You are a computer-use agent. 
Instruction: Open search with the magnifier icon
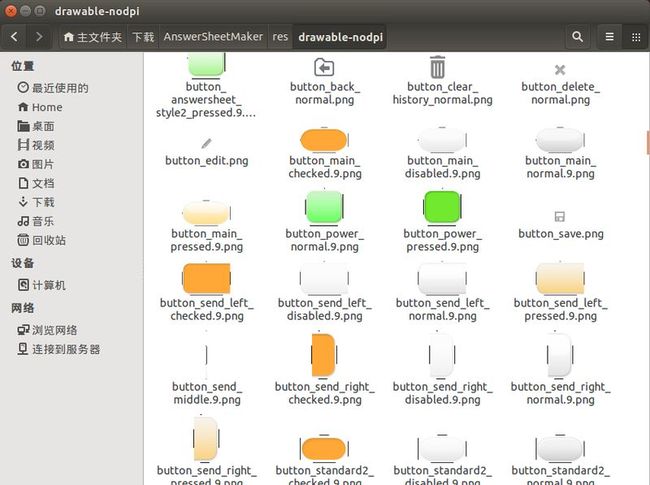click(x=577, y=37)
